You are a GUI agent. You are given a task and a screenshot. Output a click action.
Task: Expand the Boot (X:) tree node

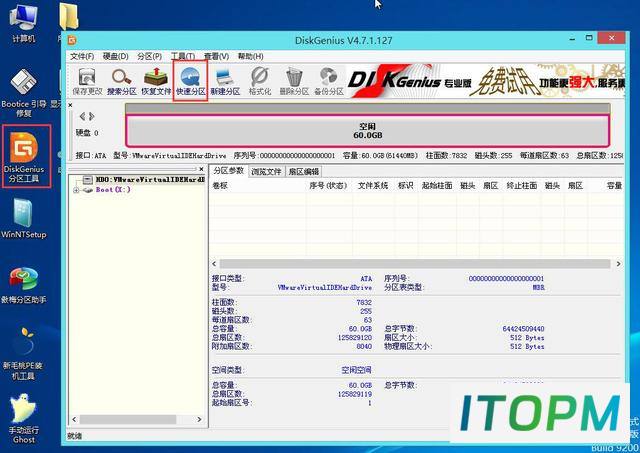(x=76, y=190)
